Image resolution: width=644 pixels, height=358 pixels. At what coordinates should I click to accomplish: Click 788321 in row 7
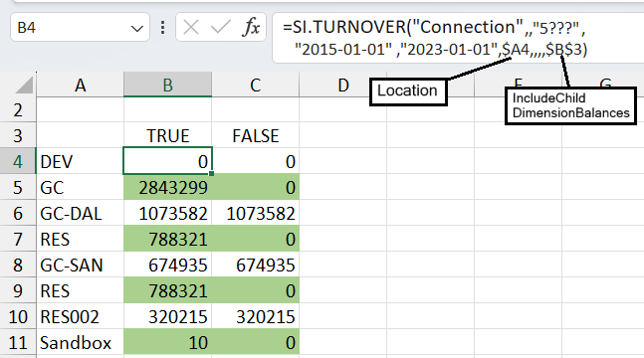tap(167, 239)
